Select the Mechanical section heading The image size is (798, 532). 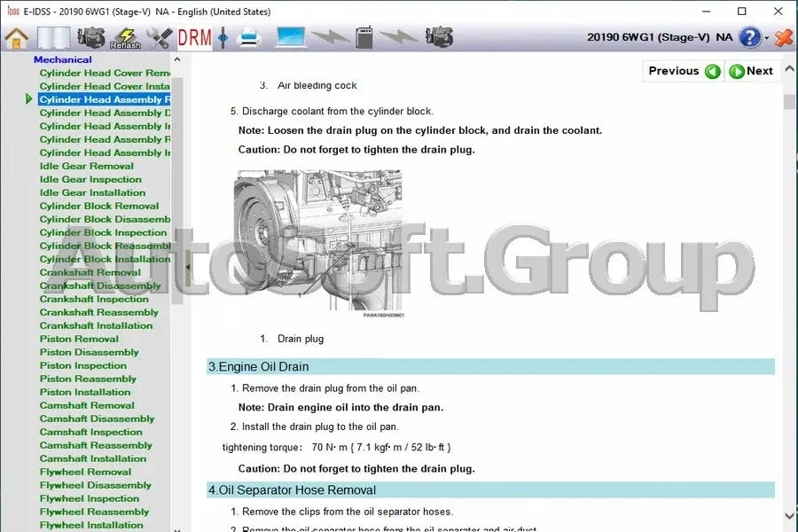(63, 59)
